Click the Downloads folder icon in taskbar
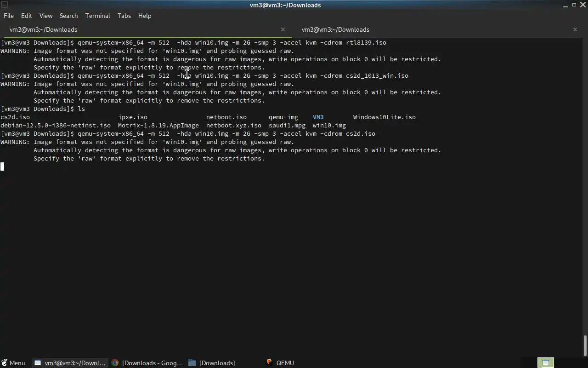 coord(192,363)
